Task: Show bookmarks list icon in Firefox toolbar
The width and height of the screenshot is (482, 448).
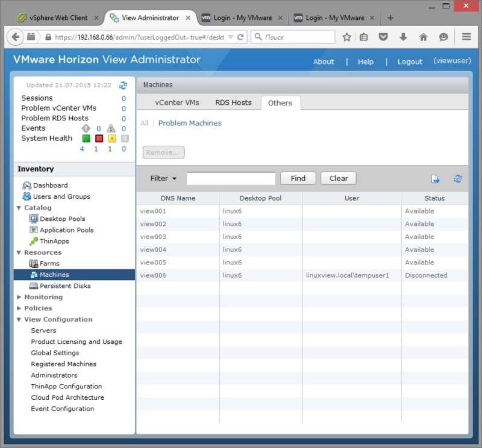Action: [364, 37]
